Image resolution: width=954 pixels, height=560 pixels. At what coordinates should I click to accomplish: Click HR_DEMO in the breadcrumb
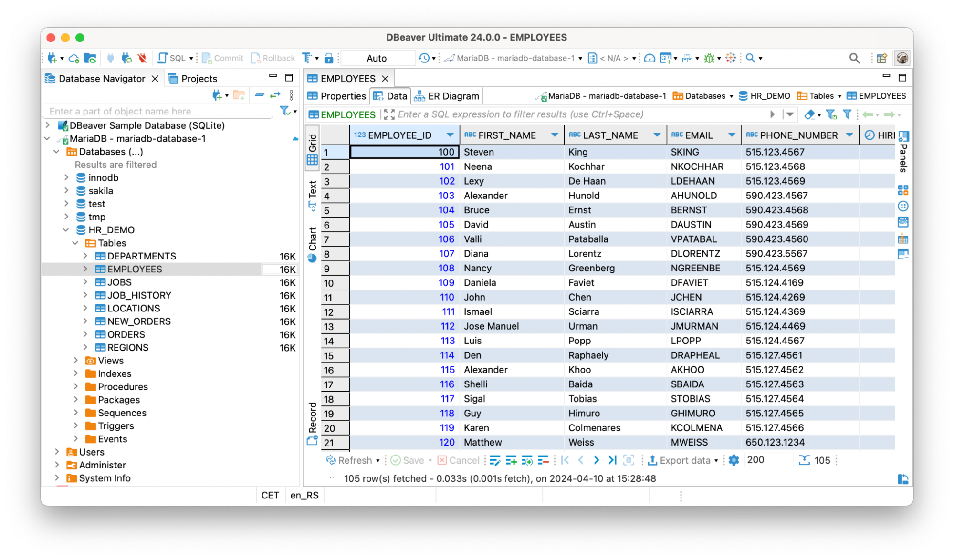[x=765, y=96]
